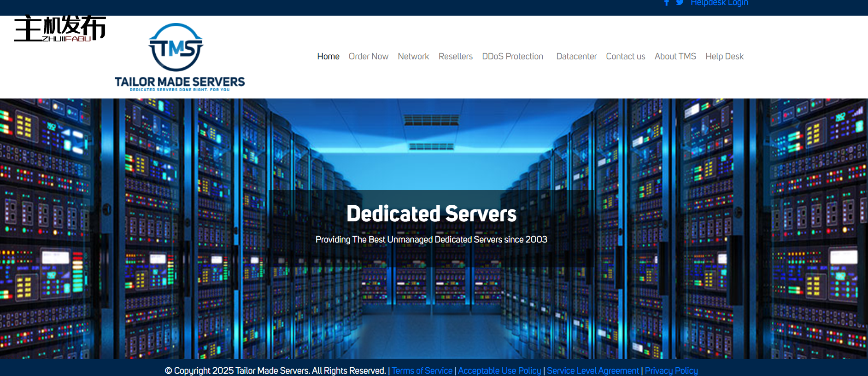Click the unmanaged dedicated servers tagline
This screenshot has height=376, width=868.
coord(431,239)
